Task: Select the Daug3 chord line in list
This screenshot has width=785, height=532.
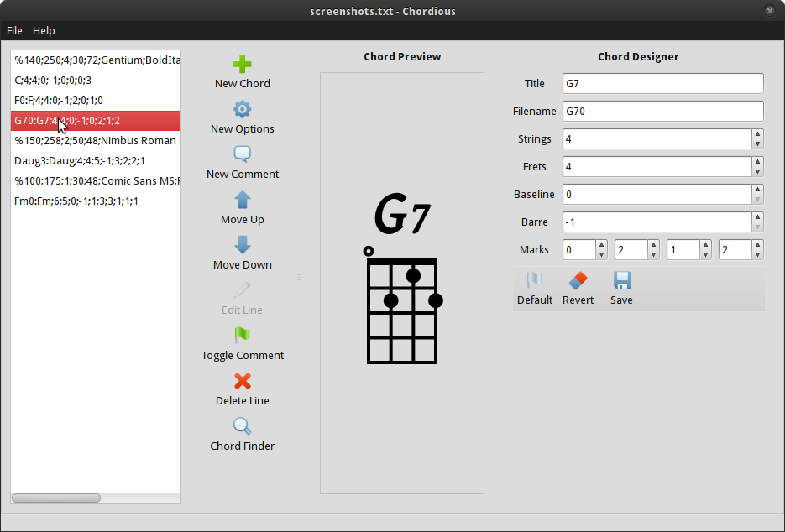Action: (80, 161)
